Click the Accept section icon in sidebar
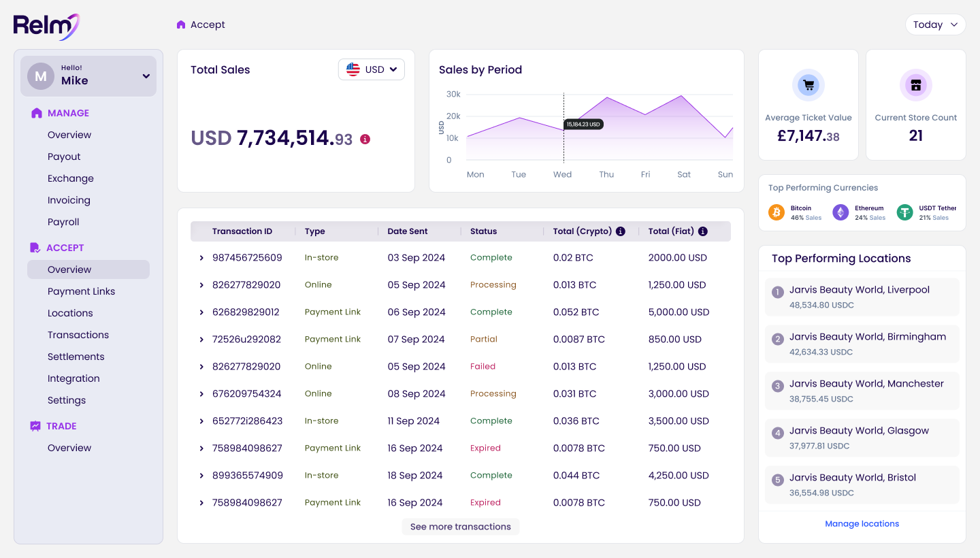Image resolution: width=980 pixels, height=558 pixels. pyautogui.click(x=35, y=248)
